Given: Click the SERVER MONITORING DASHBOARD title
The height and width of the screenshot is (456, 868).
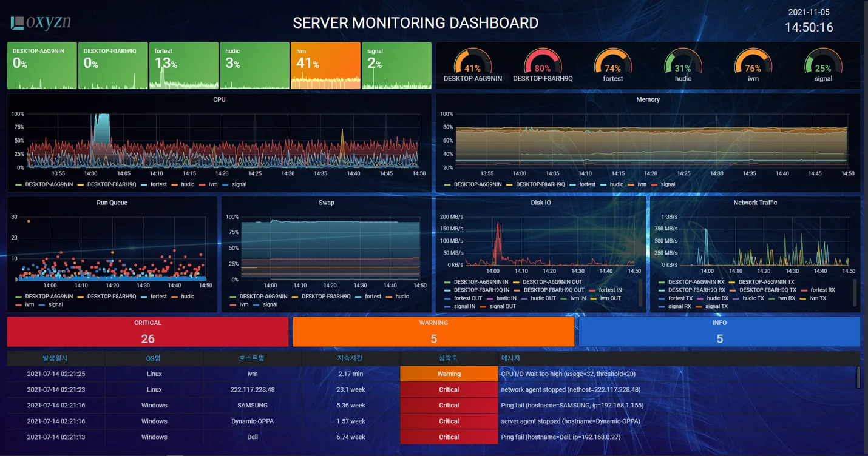Looking at the screenshot, I should pyautogui.click(x=416, y=23).
